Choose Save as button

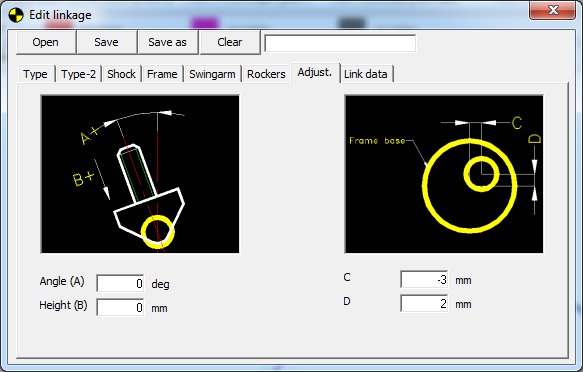pyautogui.click(x=167, y=42)
